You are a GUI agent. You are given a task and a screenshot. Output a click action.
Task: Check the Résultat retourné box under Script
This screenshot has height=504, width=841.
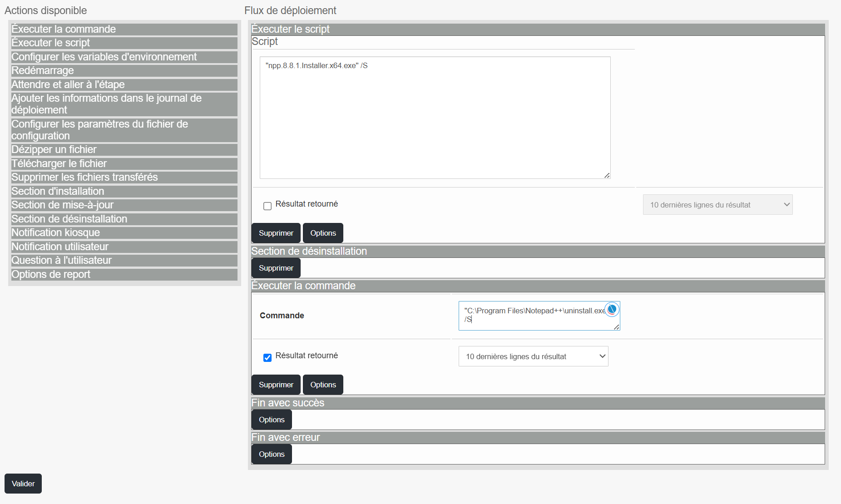[x=267, y=206]
